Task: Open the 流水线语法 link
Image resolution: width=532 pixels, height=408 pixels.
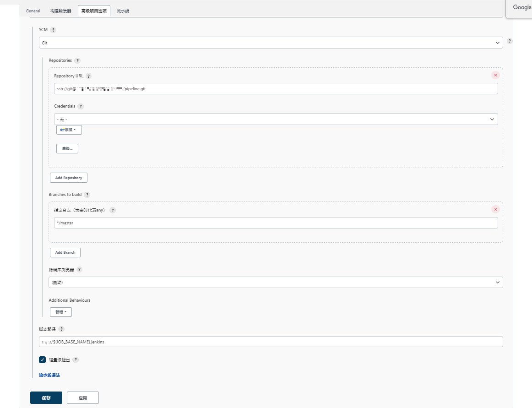Action: [x=49, y=375]
